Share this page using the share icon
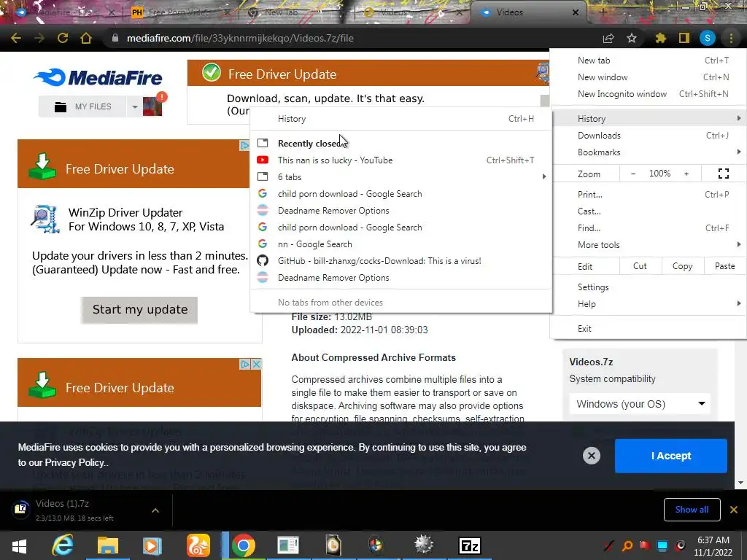This screenshot has height=560, width=747. (608, 39)
